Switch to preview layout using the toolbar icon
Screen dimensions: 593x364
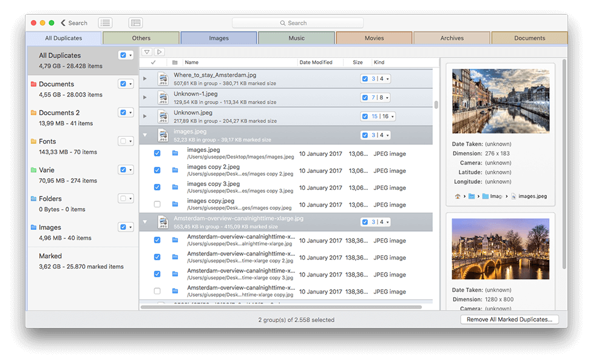click(x=135, y=22)
